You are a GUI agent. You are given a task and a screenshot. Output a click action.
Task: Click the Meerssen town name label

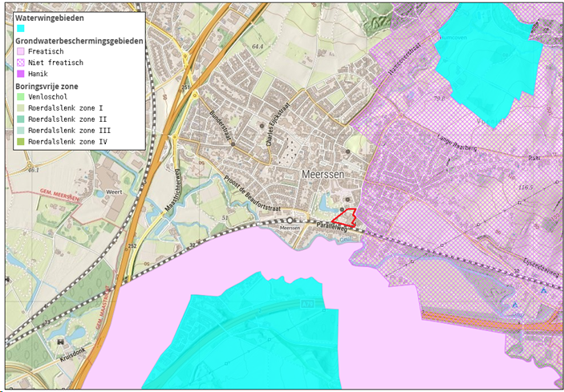click(x=323, y=174)
